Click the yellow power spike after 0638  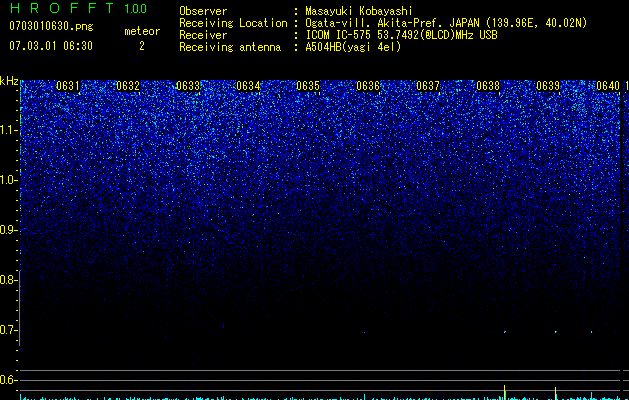(505, 392)
